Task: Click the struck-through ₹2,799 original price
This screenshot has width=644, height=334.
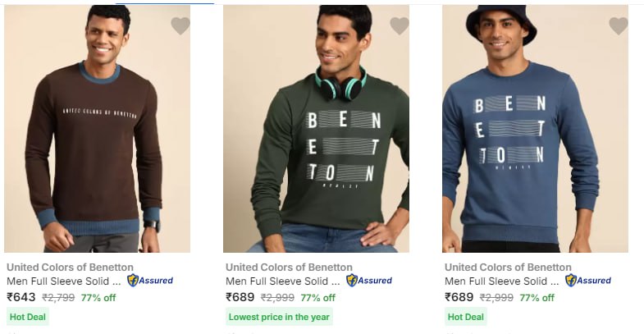Action: coord(58,298)
